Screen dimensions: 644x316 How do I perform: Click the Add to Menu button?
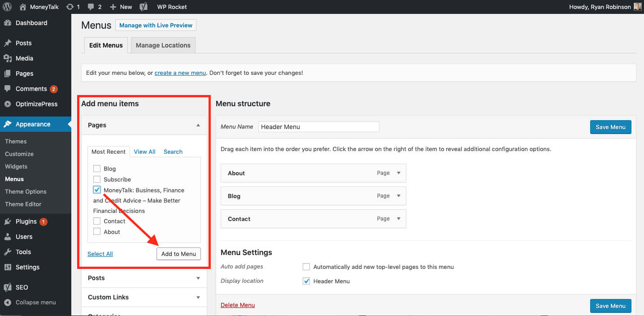click(178, 254)
